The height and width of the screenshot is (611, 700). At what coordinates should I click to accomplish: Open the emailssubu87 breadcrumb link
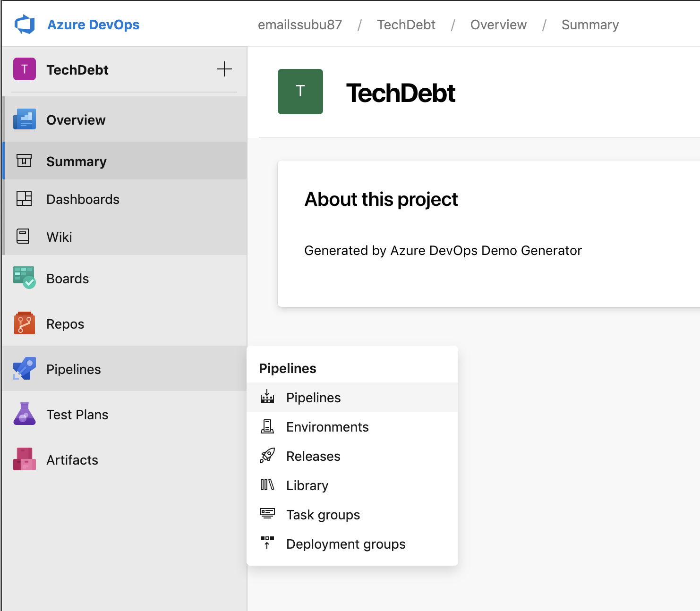[x=300, y=25]
